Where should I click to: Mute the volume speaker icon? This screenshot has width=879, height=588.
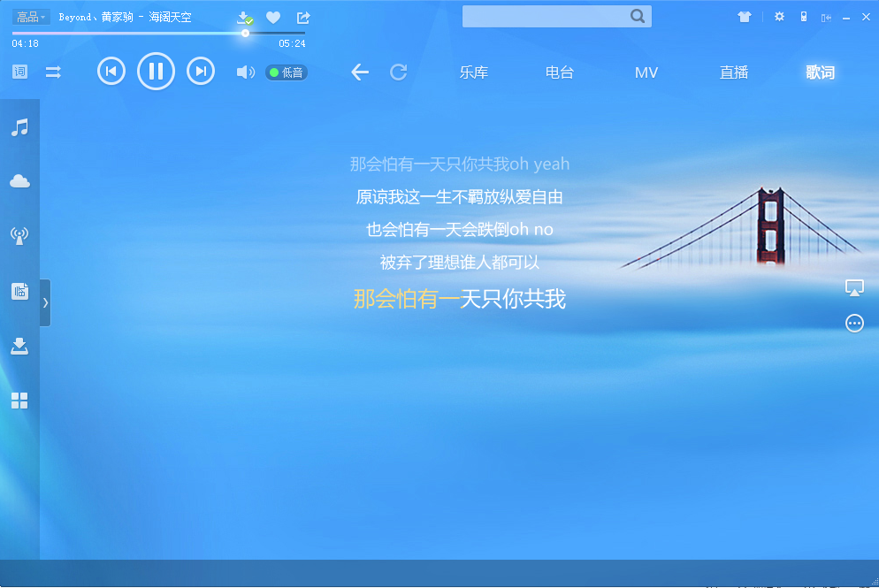pos(246,73)
